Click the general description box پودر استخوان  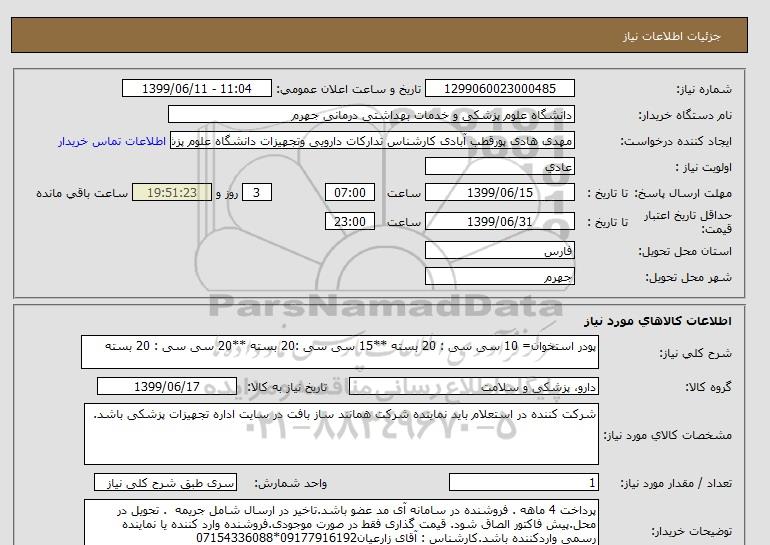tap(340, 353)
